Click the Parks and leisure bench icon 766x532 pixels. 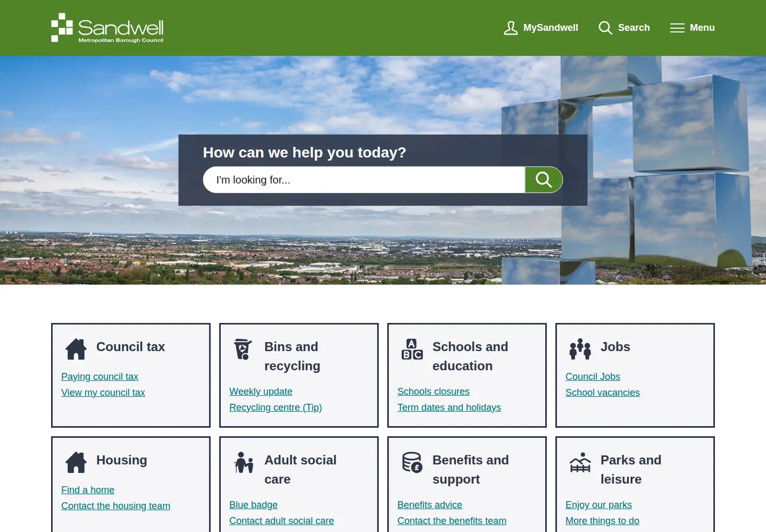tap(580, 462)
